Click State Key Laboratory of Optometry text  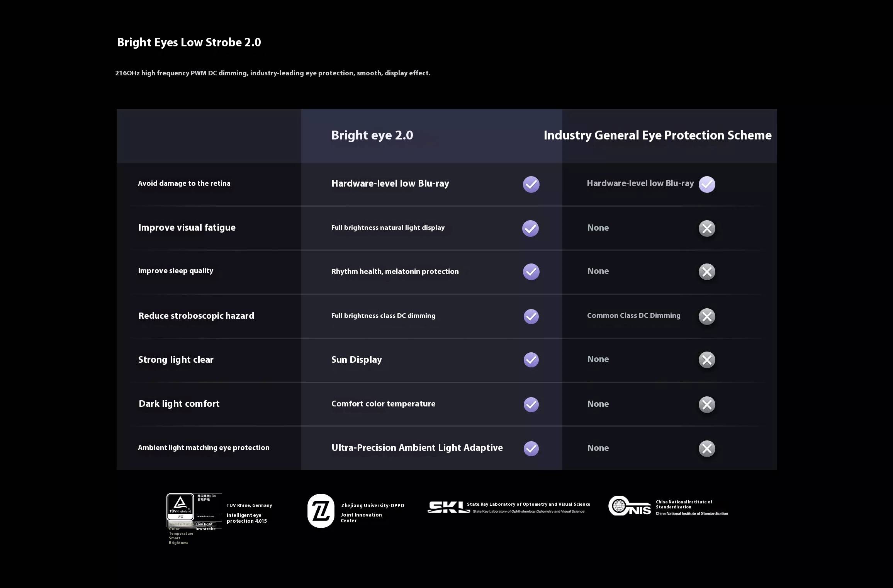click(x=528, y=504)
